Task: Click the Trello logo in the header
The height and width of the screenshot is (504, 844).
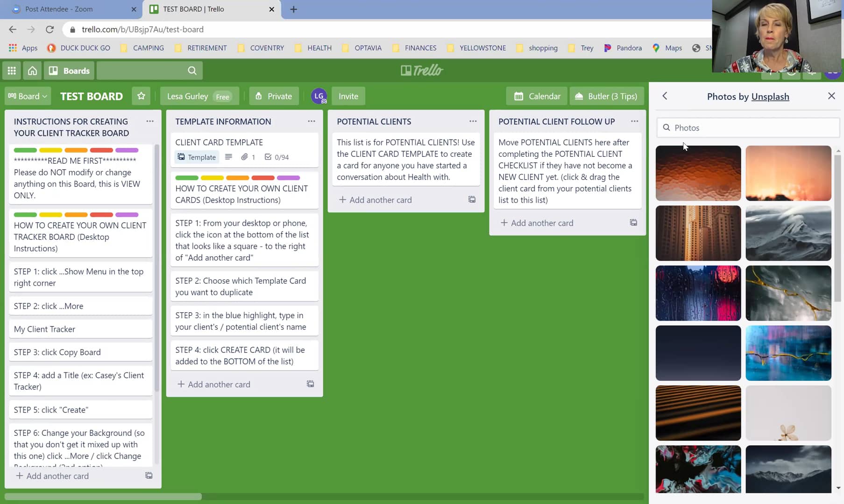Action: [421, 70]
